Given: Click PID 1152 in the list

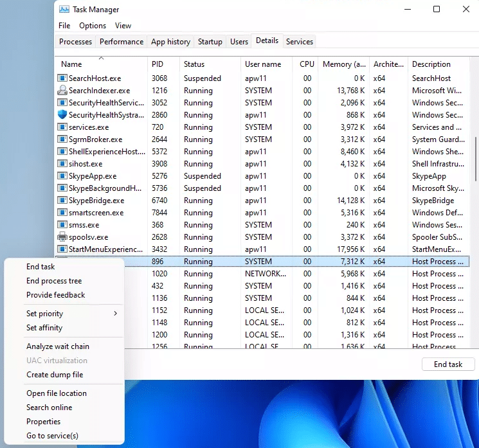Looking at the screenshot, I should tap(159, 310).
